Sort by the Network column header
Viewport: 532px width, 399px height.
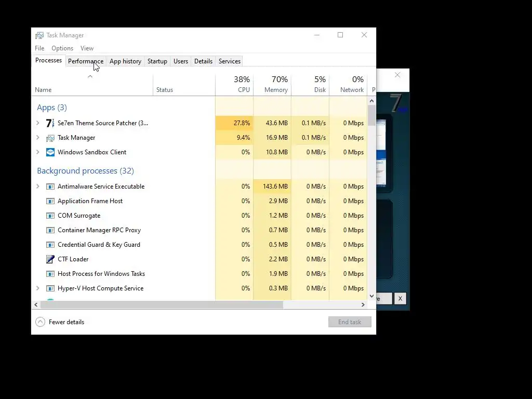tap(348, 85)
